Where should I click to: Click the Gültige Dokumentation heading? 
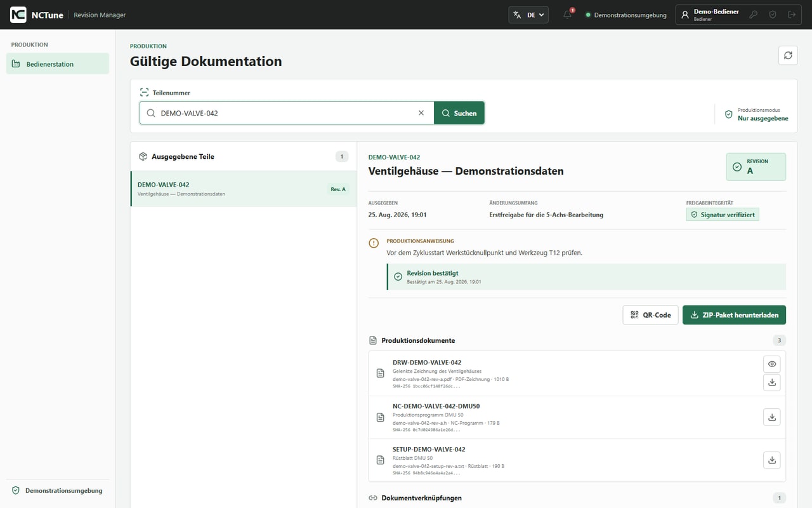coord(206,62)
